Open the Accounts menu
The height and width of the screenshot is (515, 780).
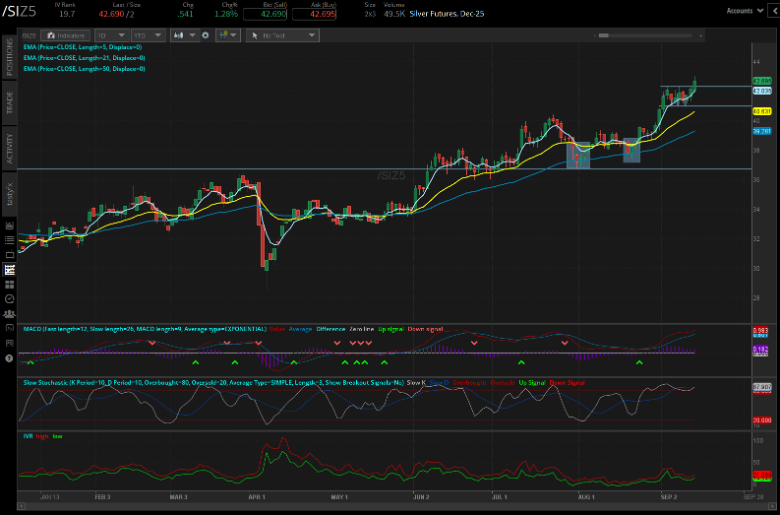742,10
